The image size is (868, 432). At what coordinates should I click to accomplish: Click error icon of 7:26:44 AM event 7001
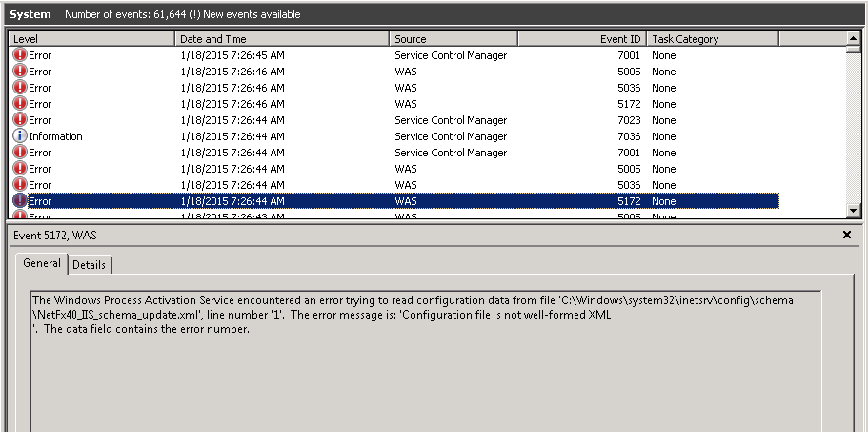20,153
